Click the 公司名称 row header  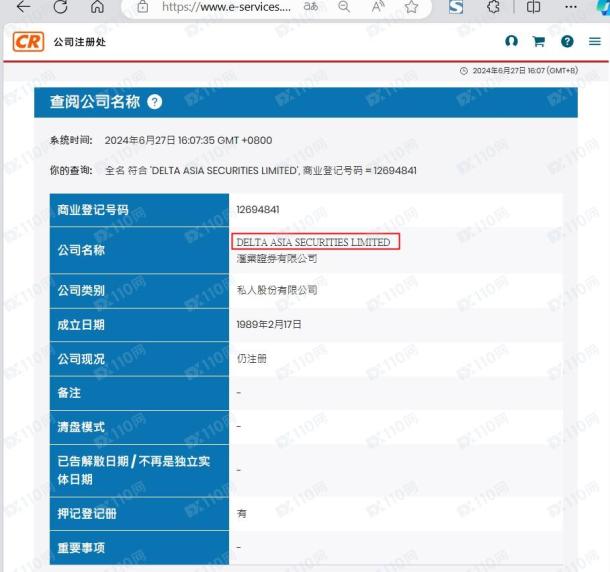coord(139,250)
